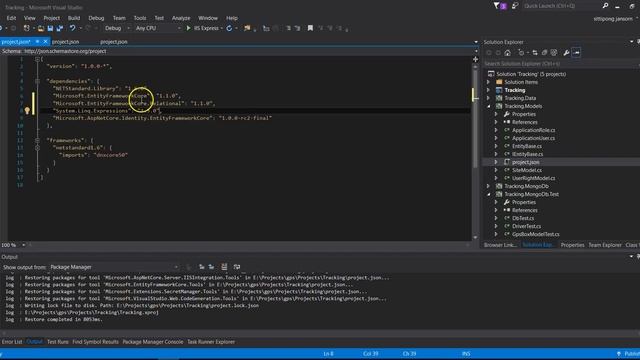Collapse the netstandard1.6 block outlining marker

37,147
